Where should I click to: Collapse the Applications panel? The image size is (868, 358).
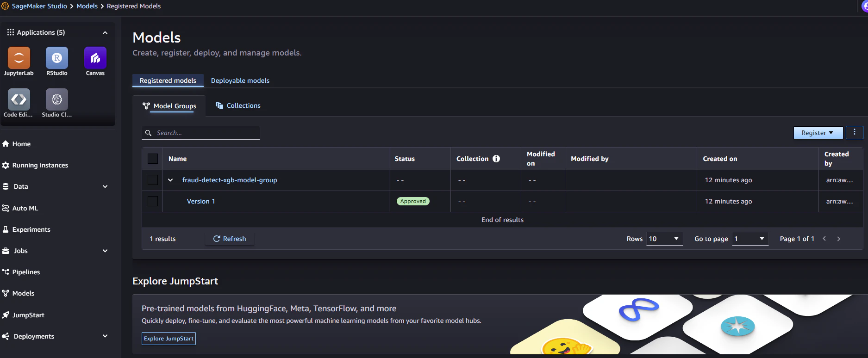[x=105, y=32]
